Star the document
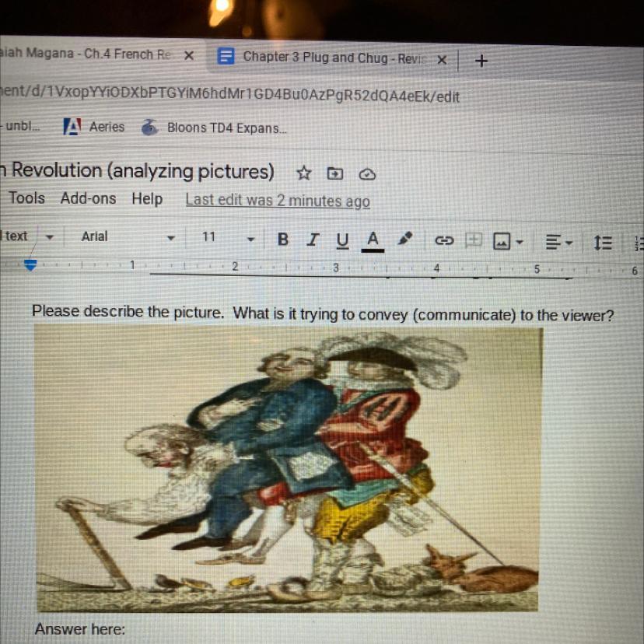Viewport: 644px width, 644px height. pos(303,173)
